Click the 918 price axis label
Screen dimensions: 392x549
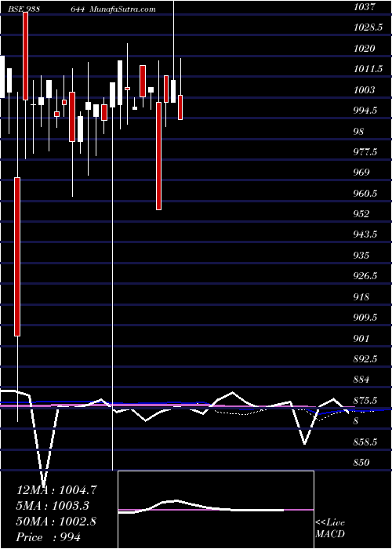tap(362, 297)
